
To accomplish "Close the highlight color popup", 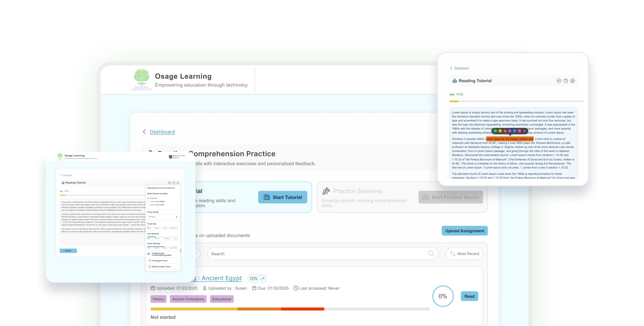I will click(x=525, y=131).
